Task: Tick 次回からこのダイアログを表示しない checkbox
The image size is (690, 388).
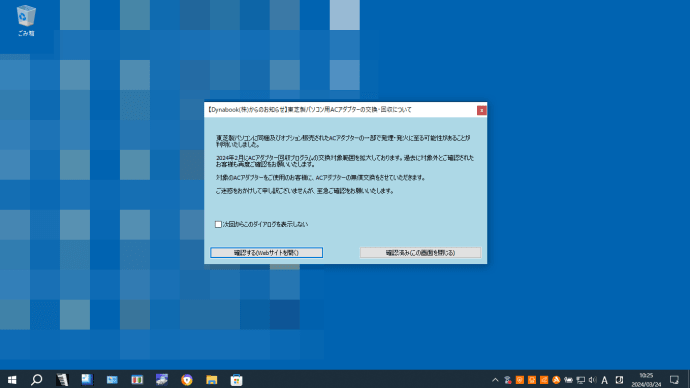Action: coord(218,224)
